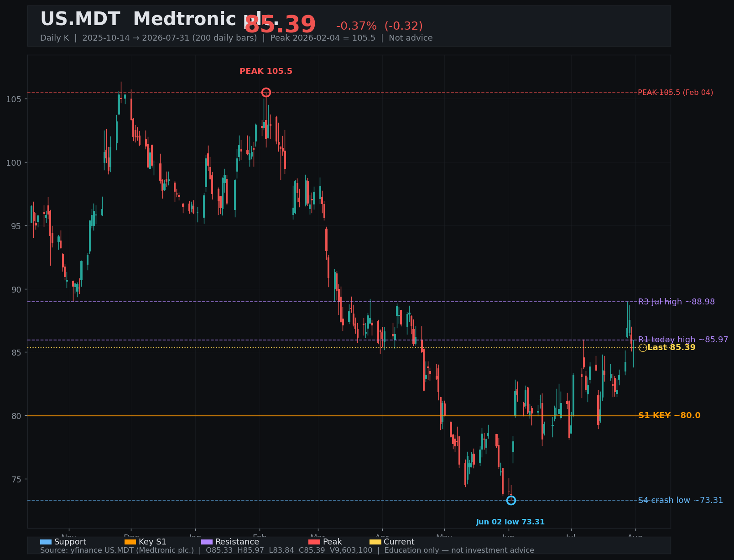This screenshot has width=734, height=560.
Task: Click the S1 KEY ~80.0 level label
Action: (x=669, y=416)
